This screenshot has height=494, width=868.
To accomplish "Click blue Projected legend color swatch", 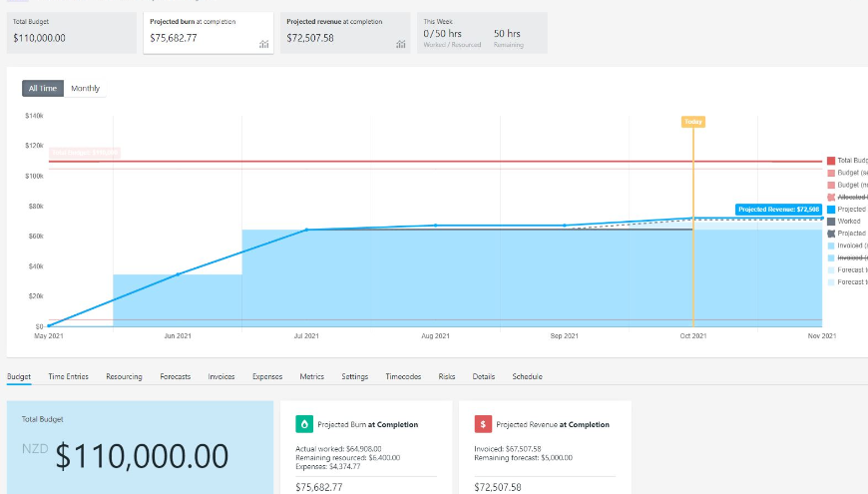I will point(830,210).
